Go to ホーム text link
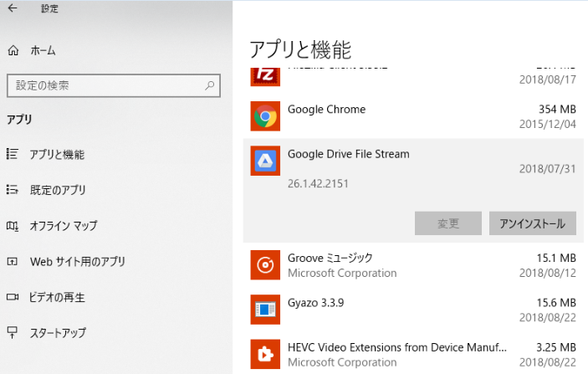Screen dimensions: 588x374 [43, 51]
